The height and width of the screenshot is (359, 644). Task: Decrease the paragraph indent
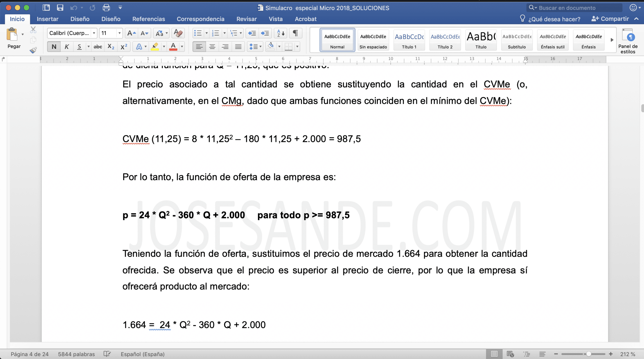(252, 33)
